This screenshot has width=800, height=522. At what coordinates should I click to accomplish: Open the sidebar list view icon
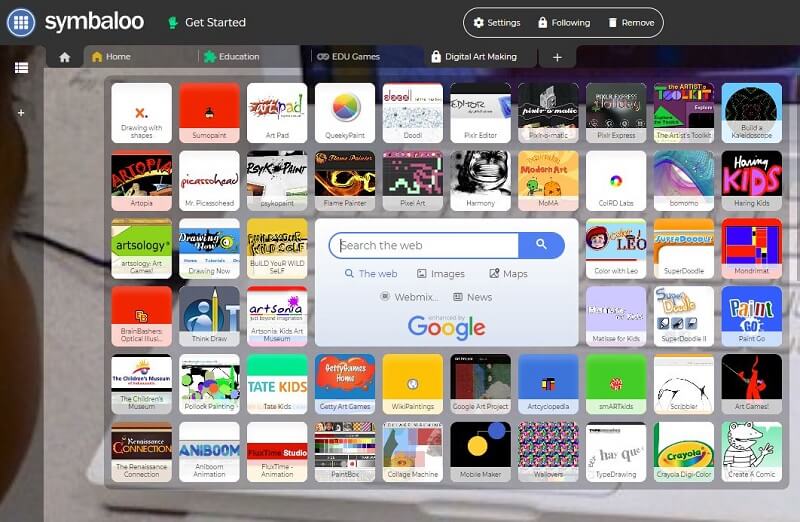21,68
